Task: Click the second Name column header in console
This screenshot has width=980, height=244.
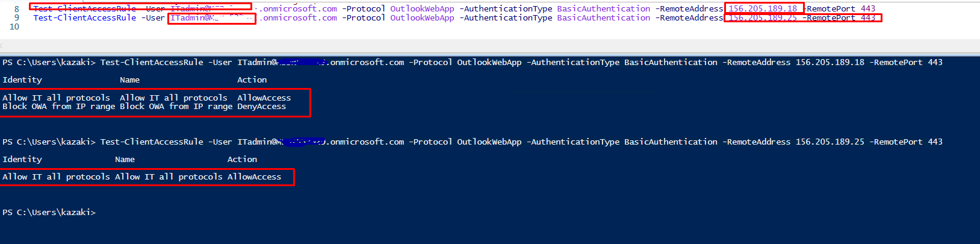Action: click(x=125, y=159)
